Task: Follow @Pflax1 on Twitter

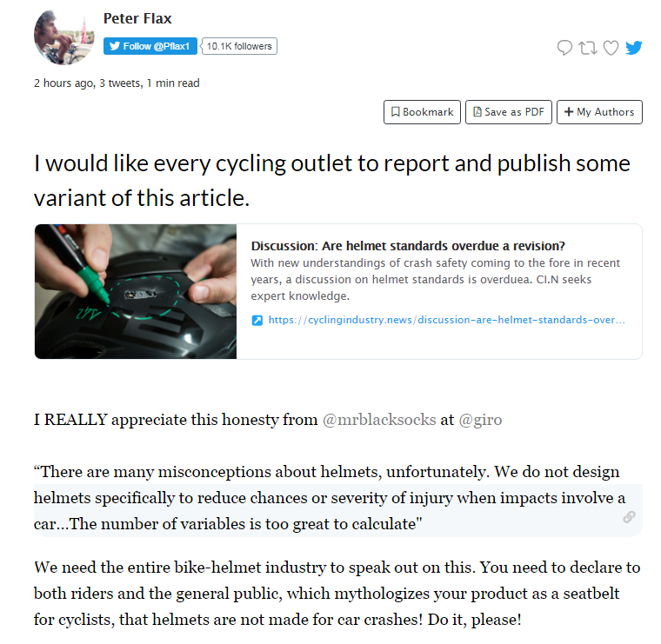Action: [x=150, y=46]
